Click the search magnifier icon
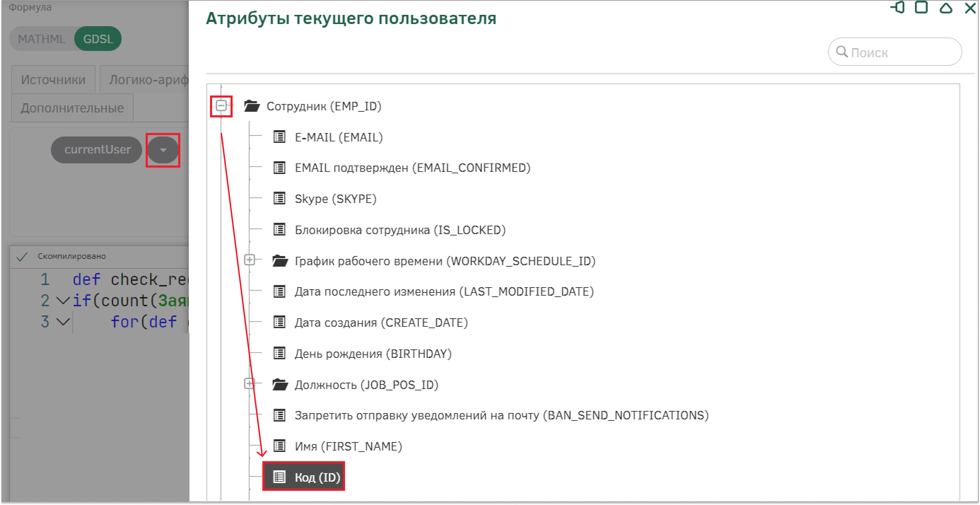Viewport: 980px width, 505px height. pyautogui.click(x=842, y=52)
